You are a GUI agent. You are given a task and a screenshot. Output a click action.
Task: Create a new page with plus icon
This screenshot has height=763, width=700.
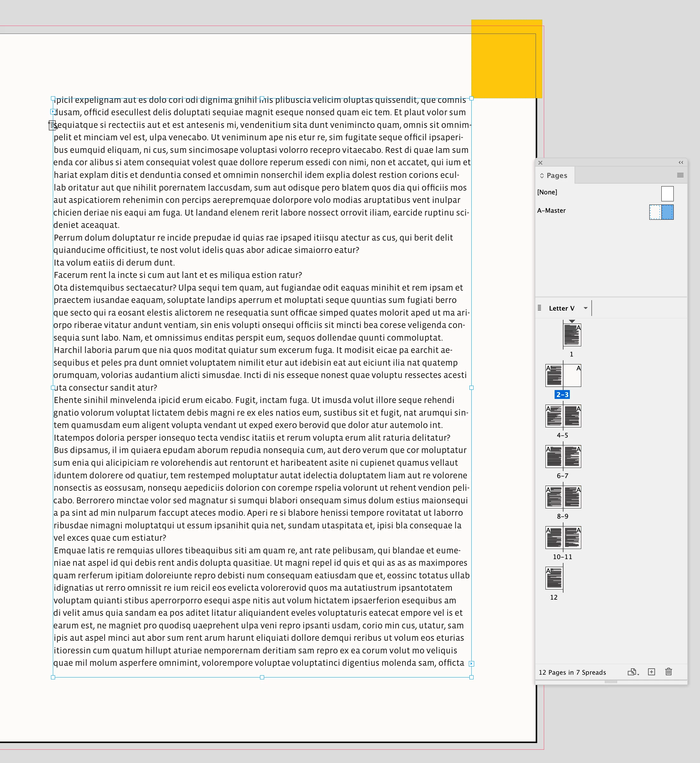pyautogui.click(x=651, y=672)
